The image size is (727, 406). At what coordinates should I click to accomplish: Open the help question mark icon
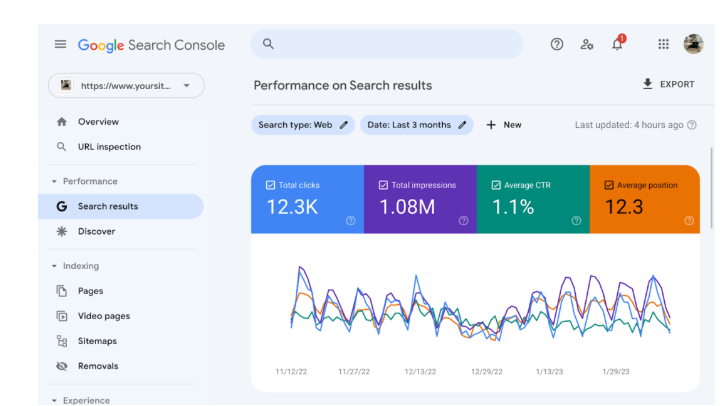pos(556,44)
